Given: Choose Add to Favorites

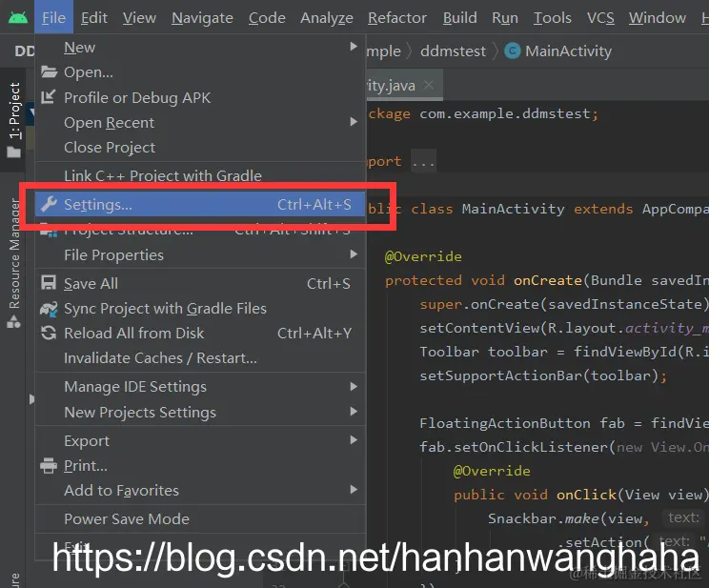Looking at the screenshot, I should [x=200, y=490].
